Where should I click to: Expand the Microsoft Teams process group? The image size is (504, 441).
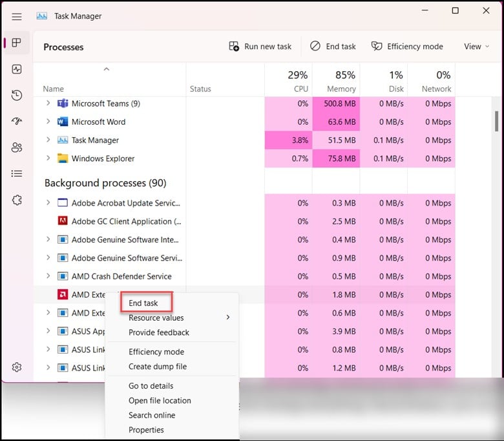(48, 103)
